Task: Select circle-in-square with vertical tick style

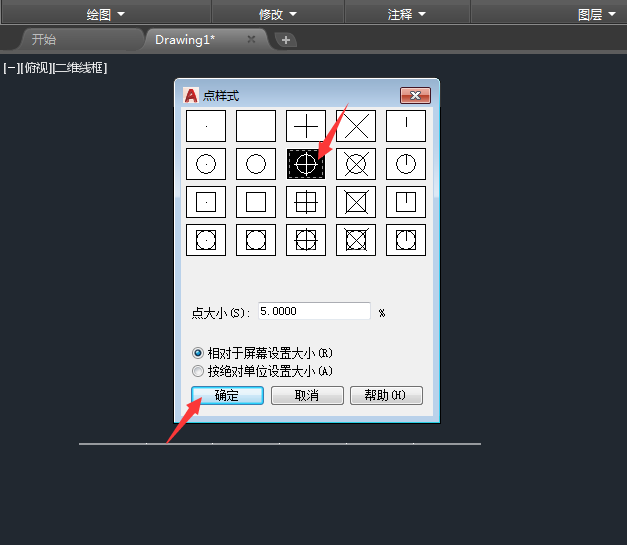Action: [x=406, y=240]
